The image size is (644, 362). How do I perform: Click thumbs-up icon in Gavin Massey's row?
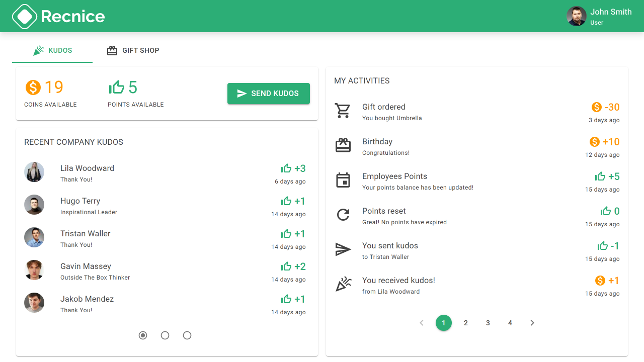pyautogui.click(x=286, y=266)
